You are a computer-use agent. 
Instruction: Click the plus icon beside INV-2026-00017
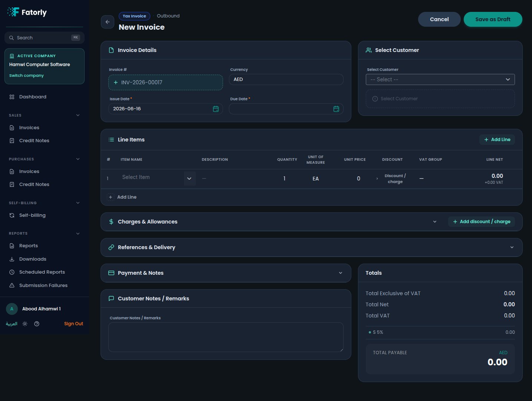tap(116, 82)
